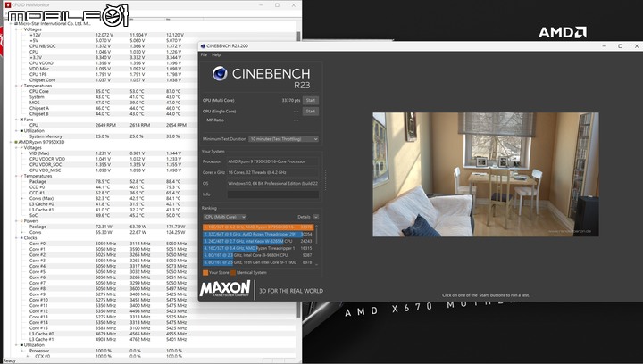Screen dimensions: 643x364
Task: Open the Help menu in Cinebench
Action: (216, 54)
